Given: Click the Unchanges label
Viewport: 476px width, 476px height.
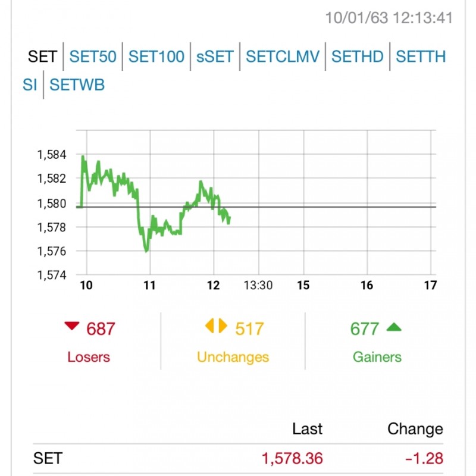Looking at the screenshot, I should point(233,357).
